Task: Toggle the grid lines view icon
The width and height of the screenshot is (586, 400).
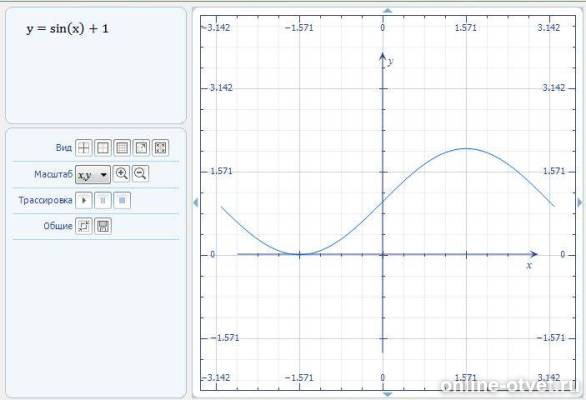Action: (x=122, y=148)
